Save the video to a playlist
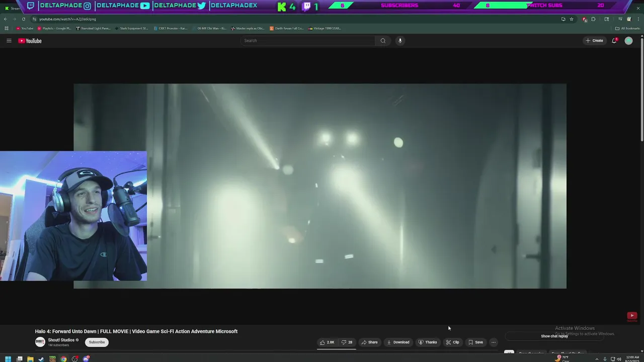644x362 pixels. [x=475, y=342]
